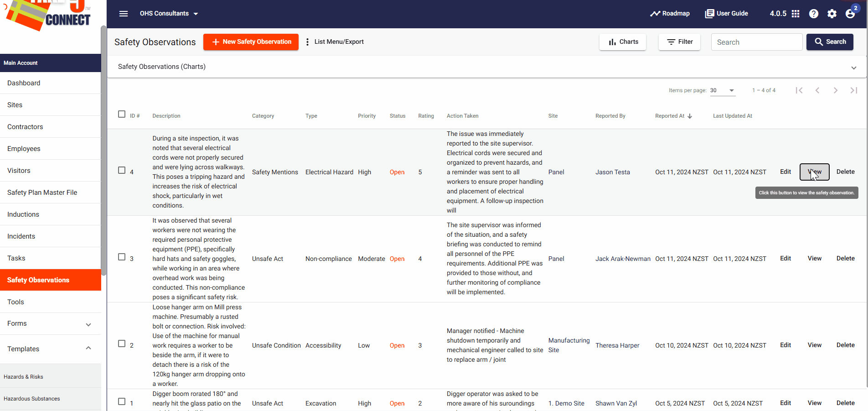Expand the Forms menu section
The width and height of the screenshot is (868, 411).
tap(50, 324)
